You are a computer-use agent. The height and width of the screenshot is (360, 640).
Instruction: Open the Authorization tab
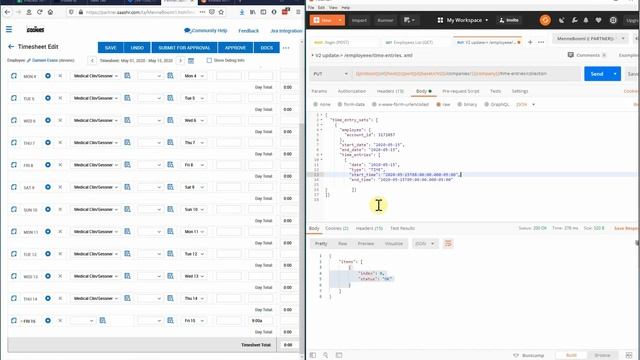tap(352, 91)
